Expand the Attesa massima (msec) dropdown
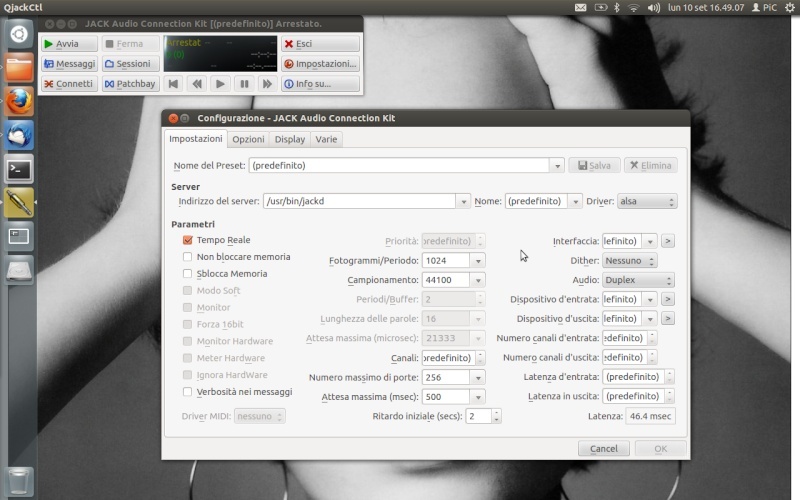Image resolution: width=800 pixels, height=500 pixels. (478, 397)
